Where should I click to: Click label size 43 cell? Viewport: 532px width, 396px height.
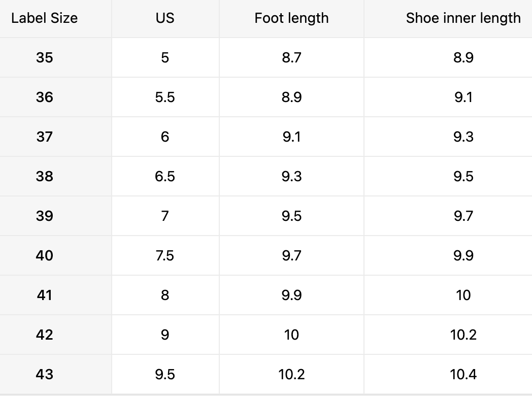tap(44, 375)
